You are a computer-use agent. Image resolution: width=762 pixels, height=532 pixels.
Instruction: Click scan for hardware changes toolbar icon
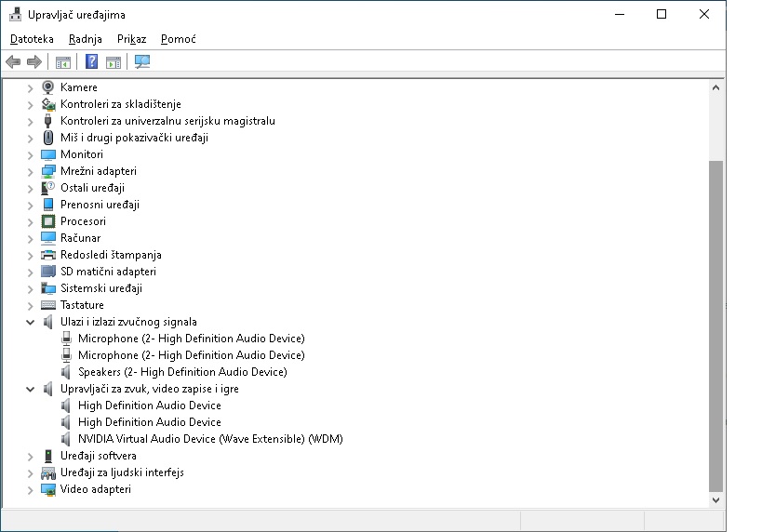[142, 62]
